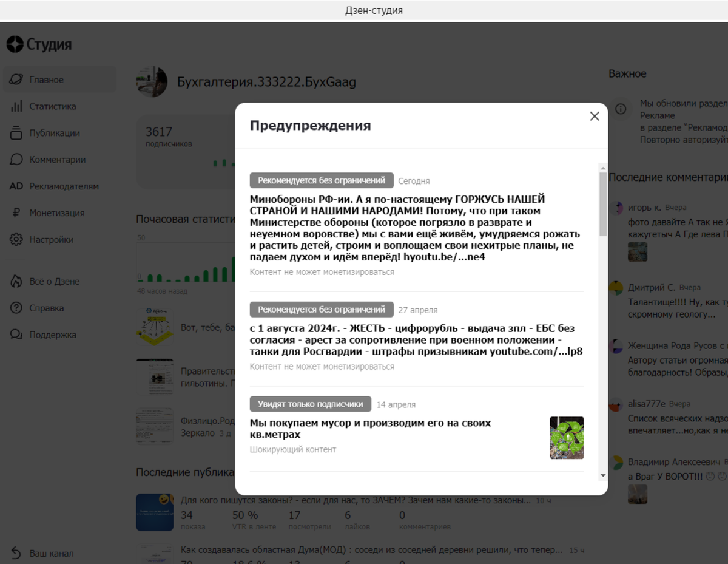The width and height of the screenshot is (728, 564).
Task: Click the Всё о Дзене flame icon
Action: point(16,281)
